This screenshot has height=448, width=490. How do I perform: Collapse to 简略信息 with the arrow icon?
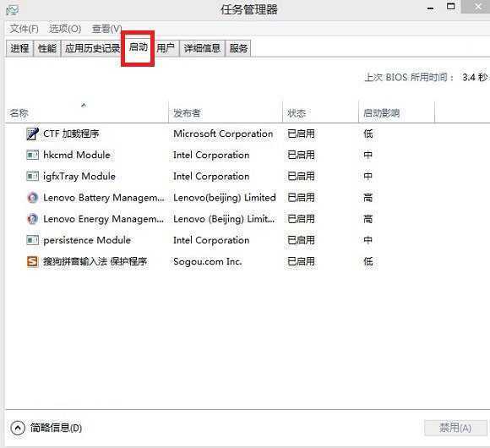tap(18, 428)
